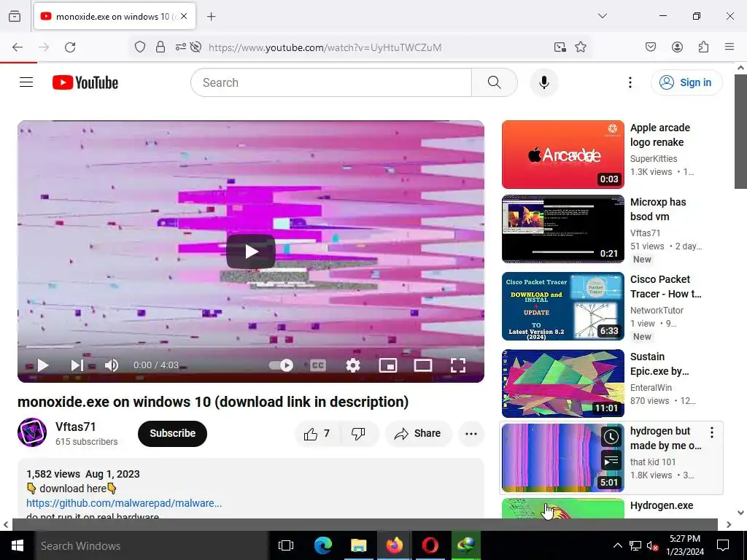Click the search magnifier button
Viewport: 747px width, 560px height.
(494, 82)
